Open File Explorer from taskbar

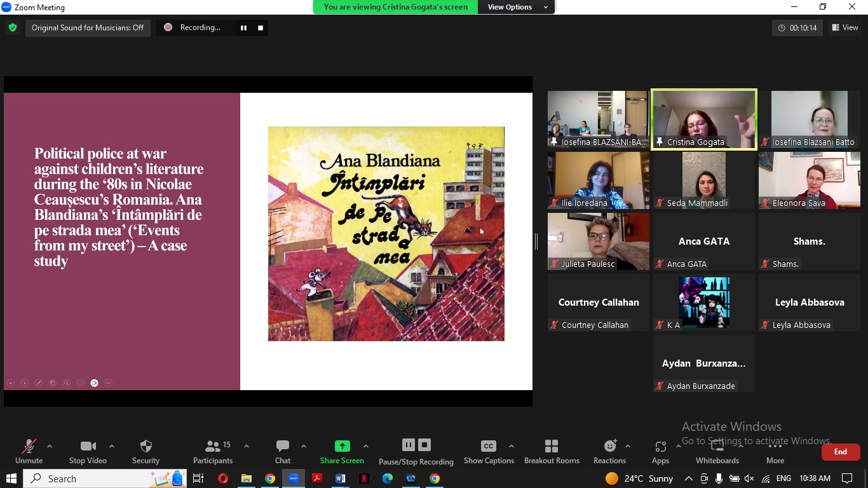click(247, 478)
